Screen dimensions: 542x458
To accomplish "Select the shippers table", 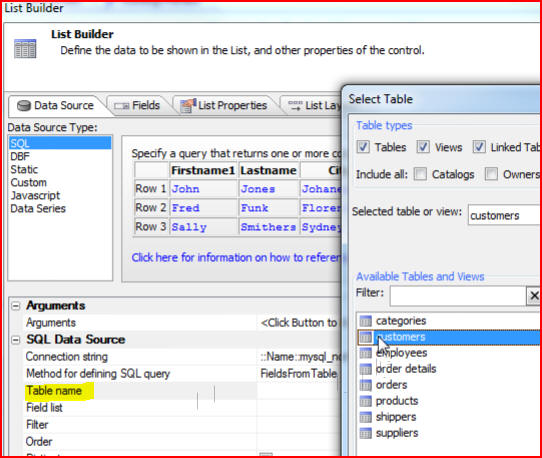I will tap(449, 417).
